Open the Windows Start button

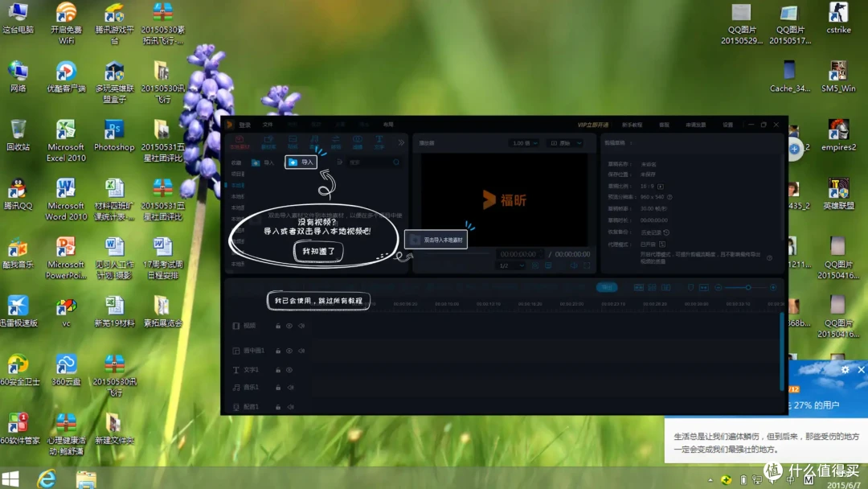point(10,479)
